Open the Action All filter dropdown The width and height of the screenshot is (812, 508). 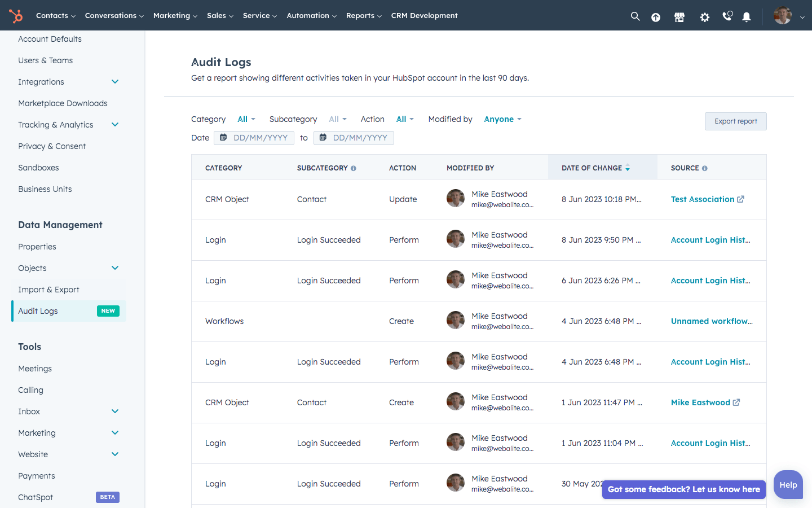click(405, 119)
